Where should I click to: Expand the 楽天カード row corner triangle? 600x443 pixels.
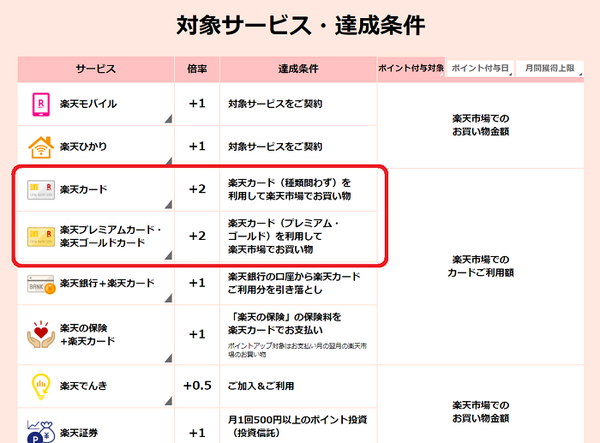[x=168, y=205]
